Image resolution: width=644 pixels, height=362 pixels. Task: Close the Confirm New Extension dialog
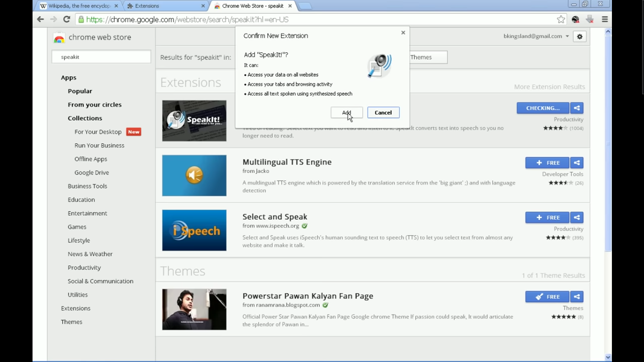point(403,33)
